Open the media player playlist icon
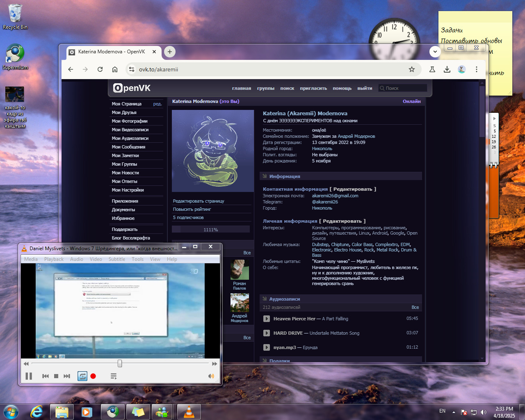Image resolution: width=525 pixels, height=420 pixels. (114, 376)
